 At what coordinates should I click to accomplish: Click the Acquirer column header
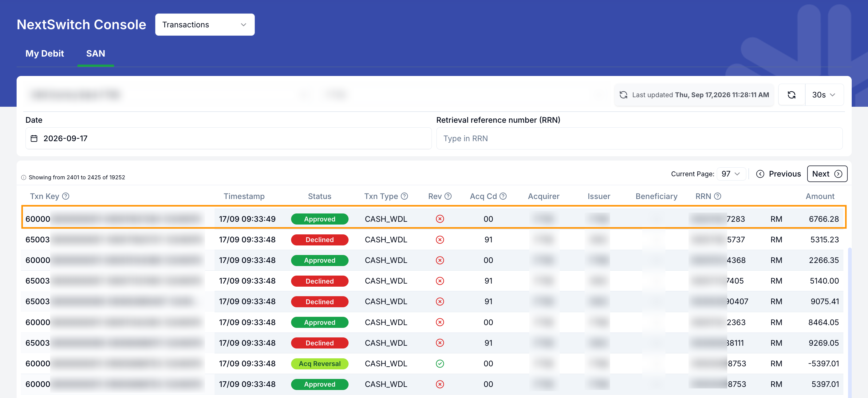[543, 196]
